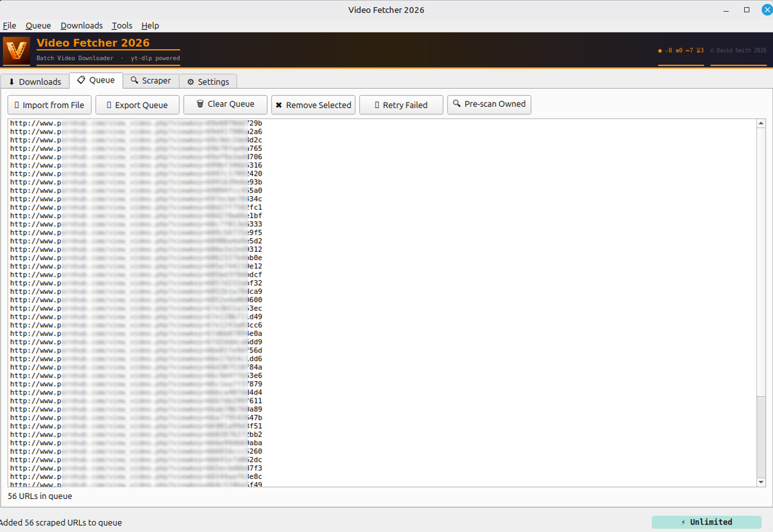Open the Settings tab

tap(208, 81)
